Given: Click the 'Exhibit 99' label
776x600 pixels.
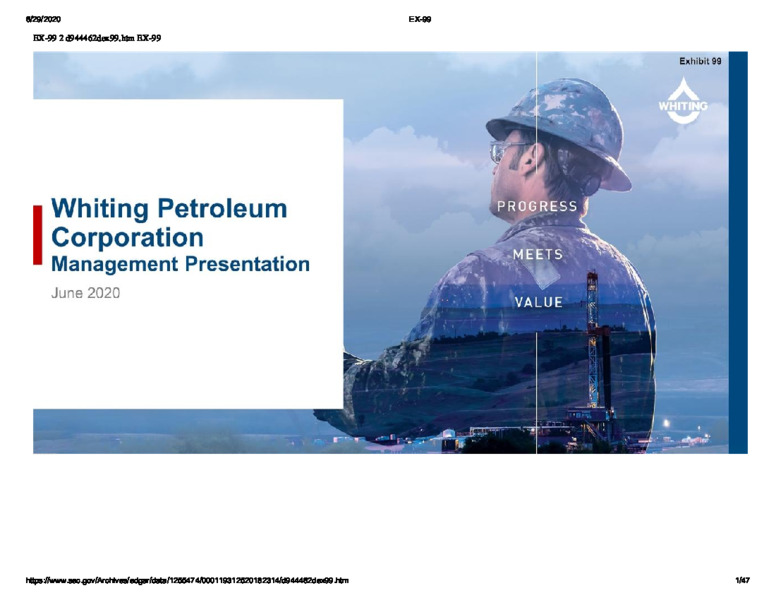Looking at the screenshot, I should 700,61.
